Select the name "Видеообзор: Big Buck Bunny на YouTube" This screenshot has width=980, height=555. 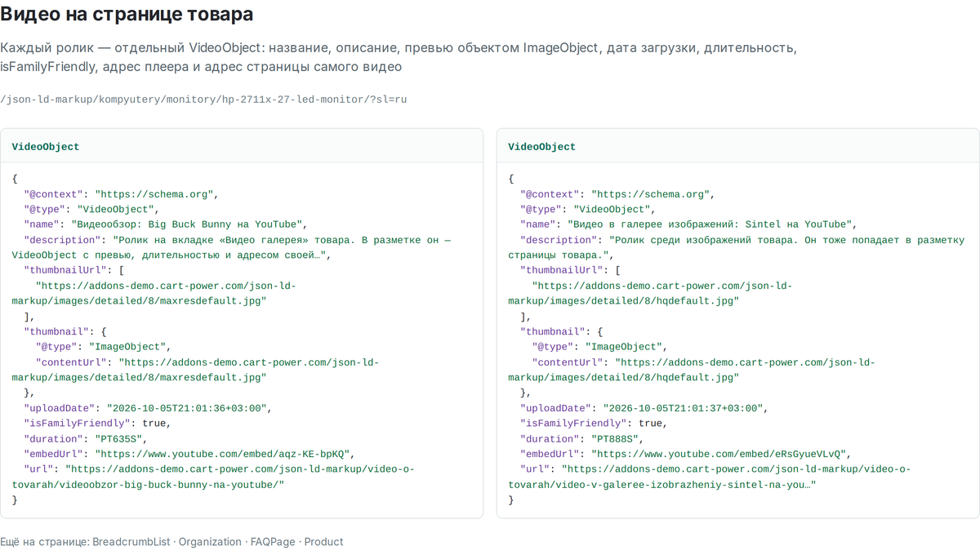188,224
